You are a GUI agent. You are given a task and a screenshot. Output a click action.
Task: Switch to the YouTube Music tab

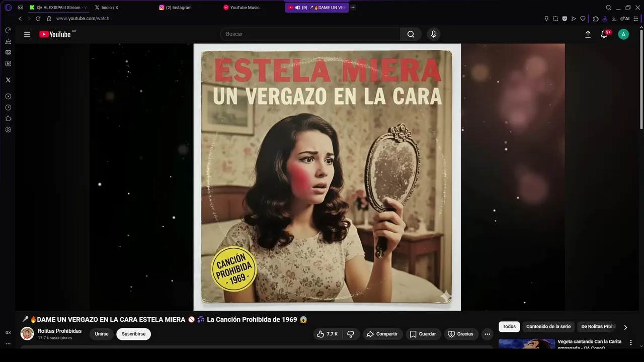(243, 8)
